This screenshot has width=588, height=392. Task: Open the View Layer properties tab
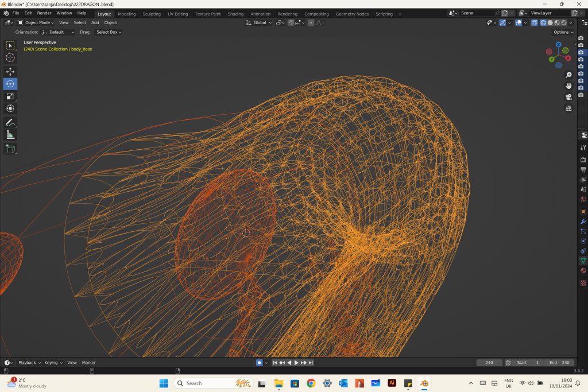point(583,180)
